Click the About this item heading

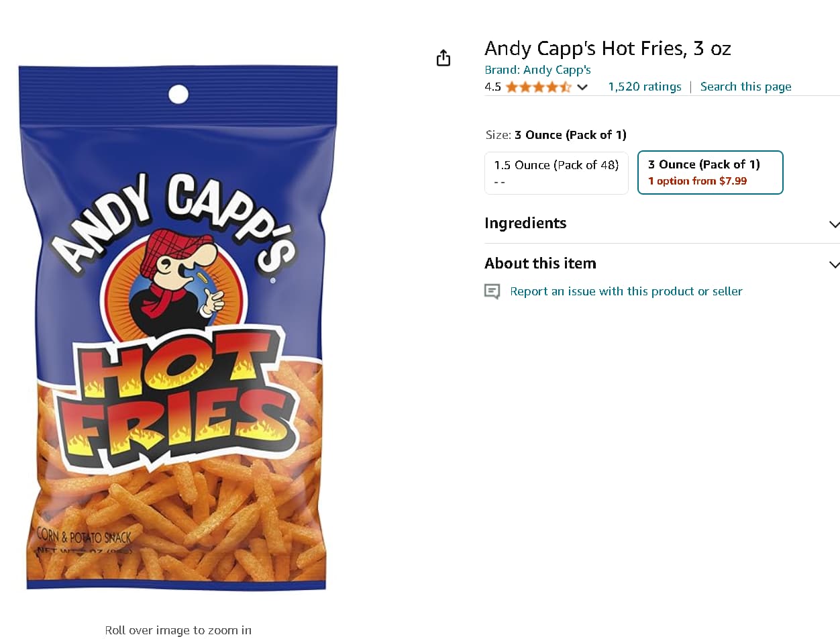pyautogui.click(x=540, y=264)
